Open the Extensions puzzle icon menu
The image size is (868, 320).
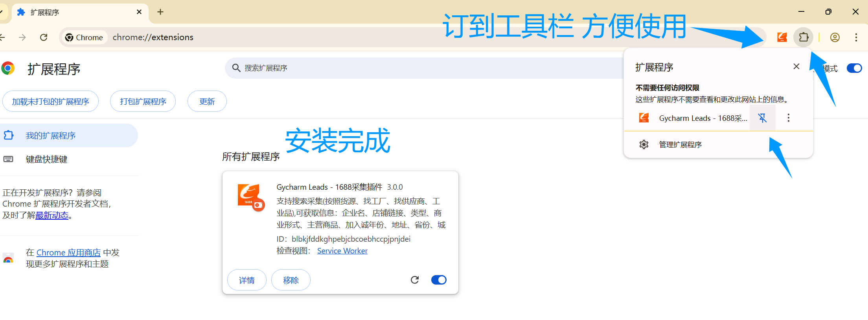[804, 37]
